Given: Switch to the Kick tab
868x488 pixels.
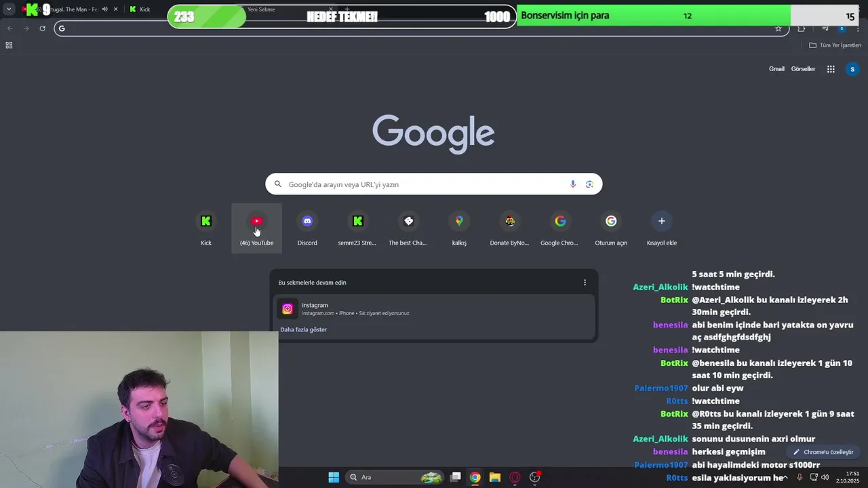Looking at the screenshot, I should point(144,9).
